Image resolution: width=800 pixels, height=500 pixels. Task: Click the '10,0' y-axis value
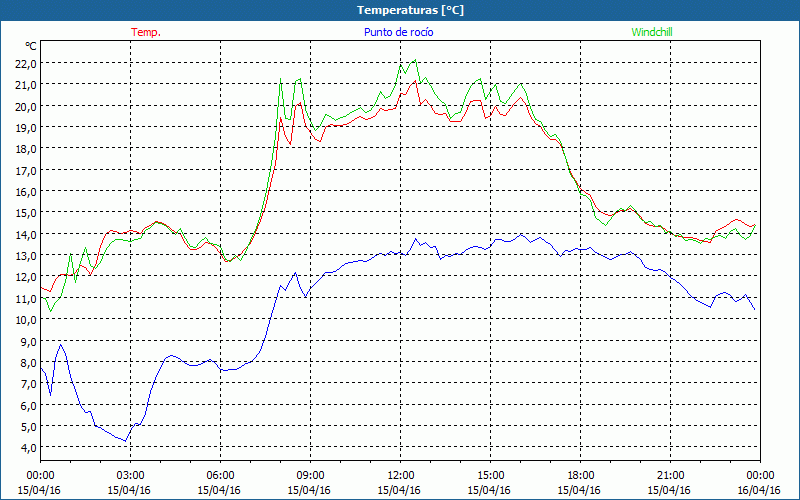[26, 320]
